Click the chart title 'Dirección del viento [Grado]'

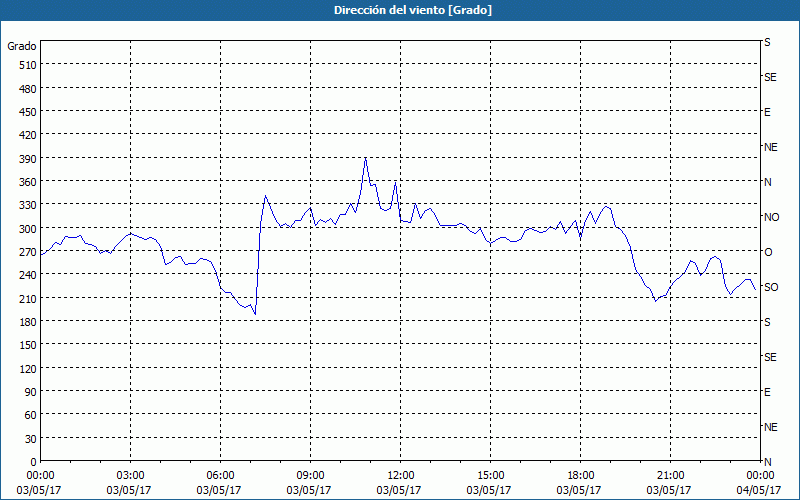(x=413, y=10)
